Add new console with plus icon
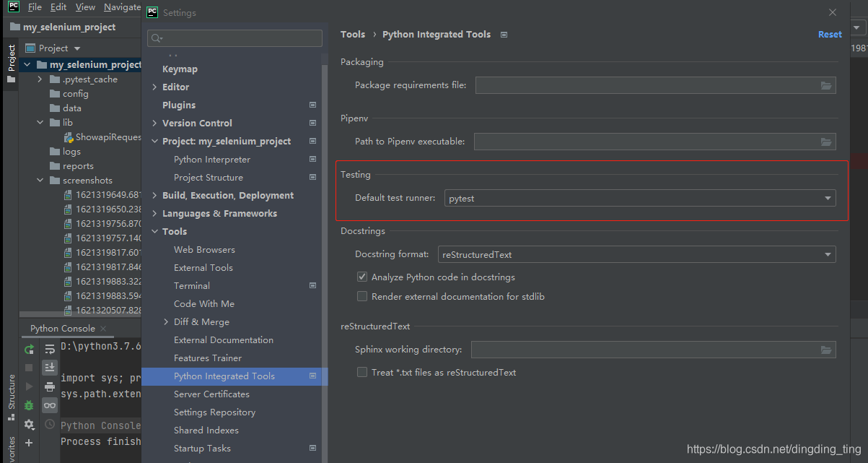This screenshot has width=868, height=463. click(x=30, y=443)
